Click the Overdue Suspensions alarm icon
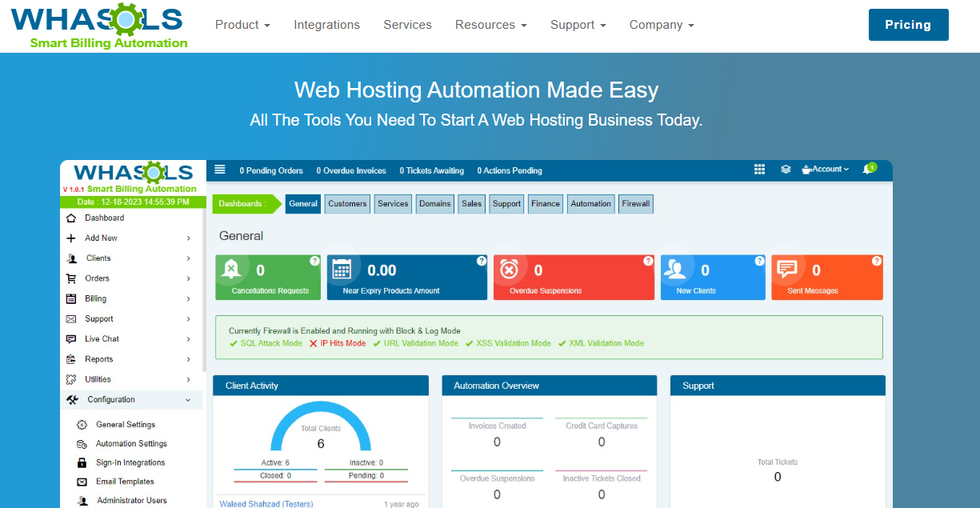980x508 pixels. (x=509, y=270)
